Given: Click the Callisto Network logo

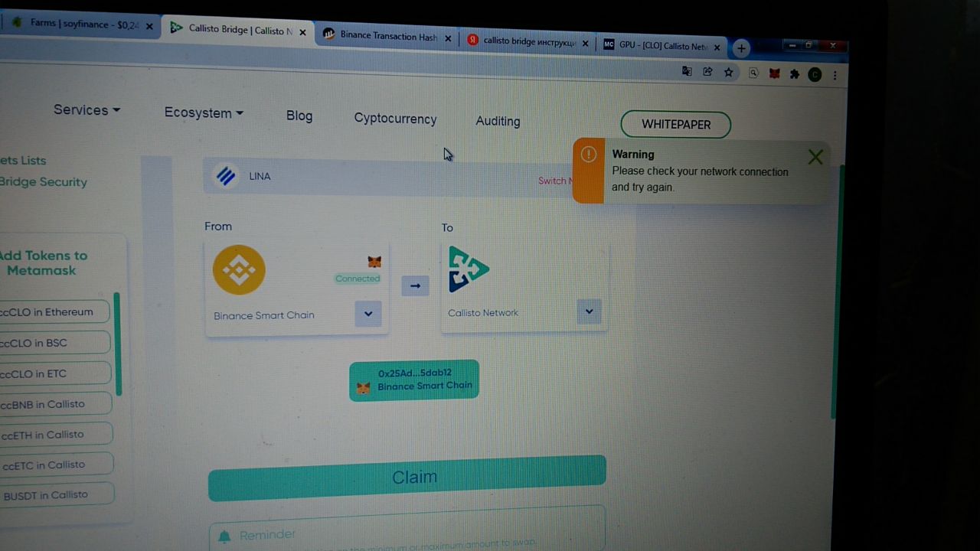Looking at the screenshot, I should point(468,269).
